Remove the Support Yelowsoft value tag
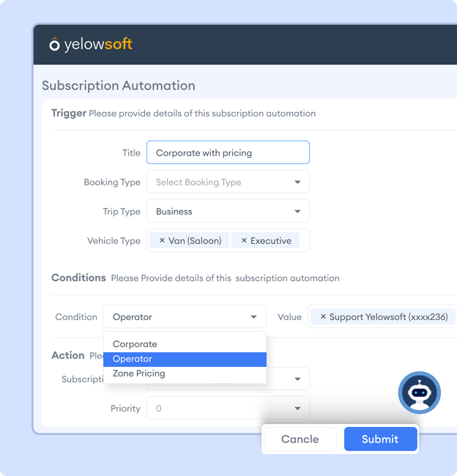The height and width of the screenshot is (476, 457). (323, 317)
